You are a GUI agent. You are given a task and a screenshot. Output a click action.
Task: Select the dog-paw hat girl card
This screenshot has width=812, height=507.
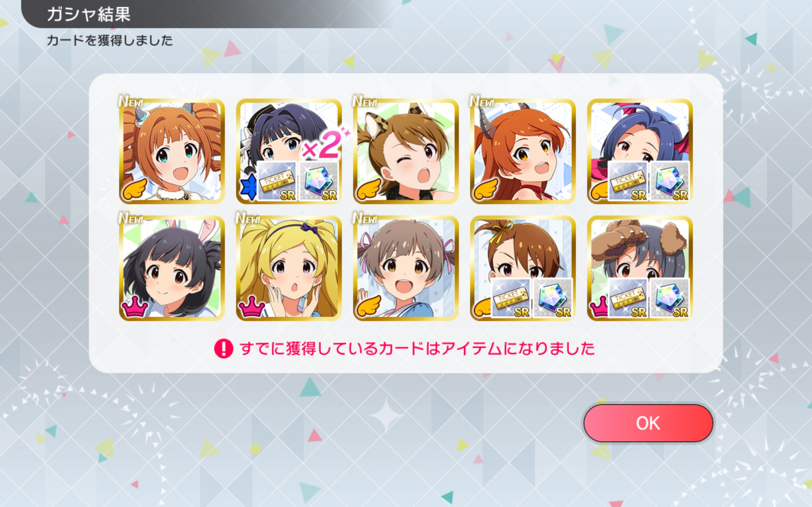[x=640, y=268]
